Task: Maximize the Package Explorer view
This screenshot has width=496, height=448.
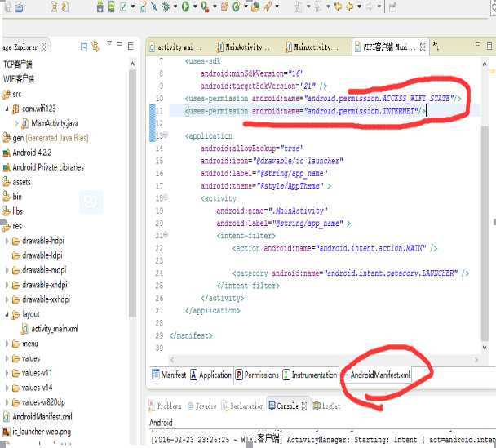Action: coord(131,47)
